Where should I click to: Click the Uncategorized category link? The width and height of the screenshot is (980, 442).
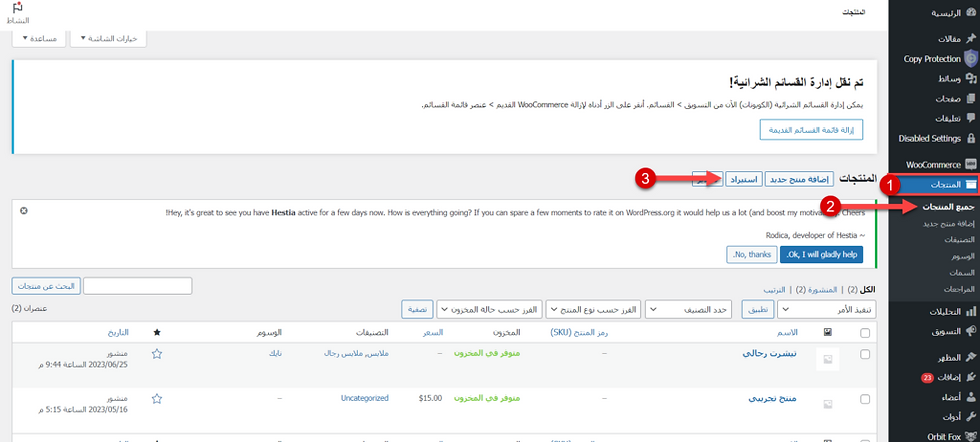point(364,398)
